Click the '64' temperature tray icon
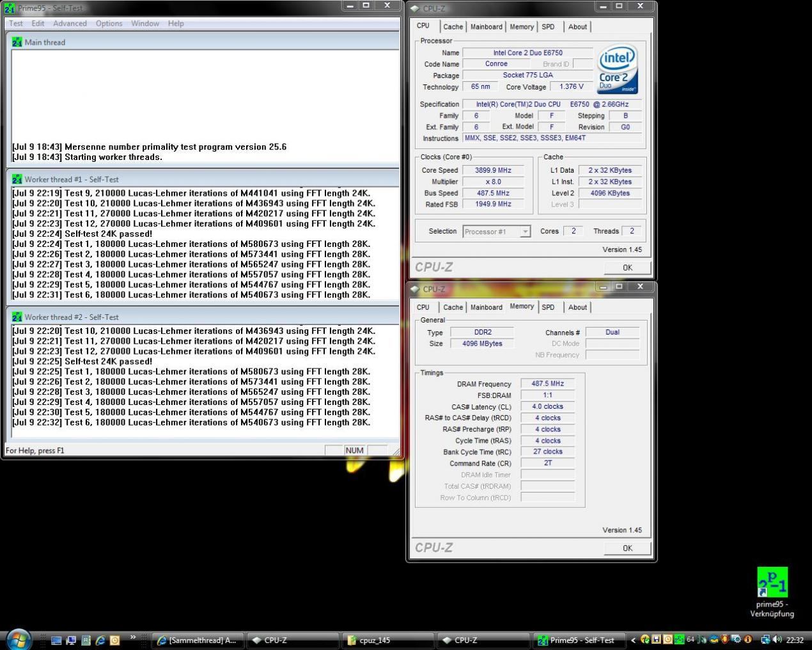 pyautogui.click(x=691, y=640)
